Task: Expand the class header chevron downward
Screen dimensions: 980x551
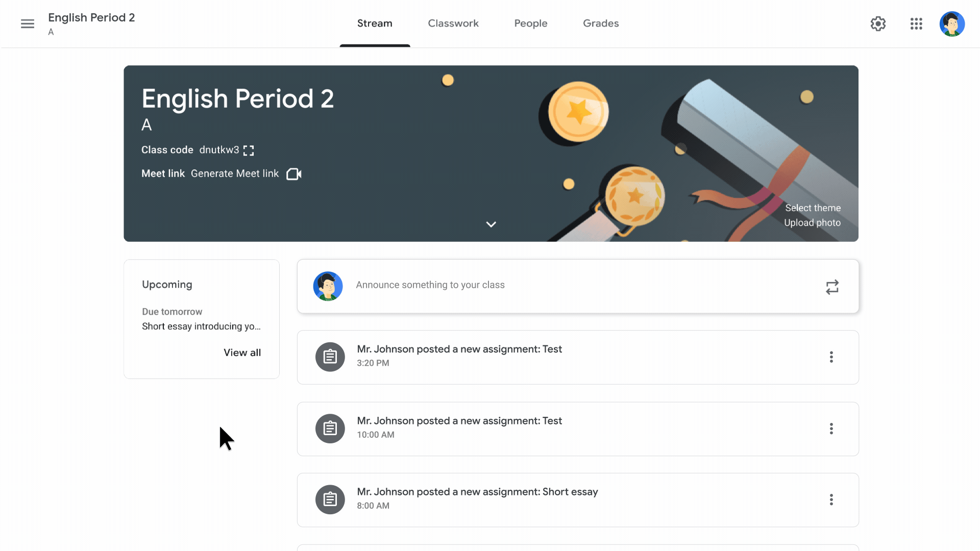Action: click(491, 224)
